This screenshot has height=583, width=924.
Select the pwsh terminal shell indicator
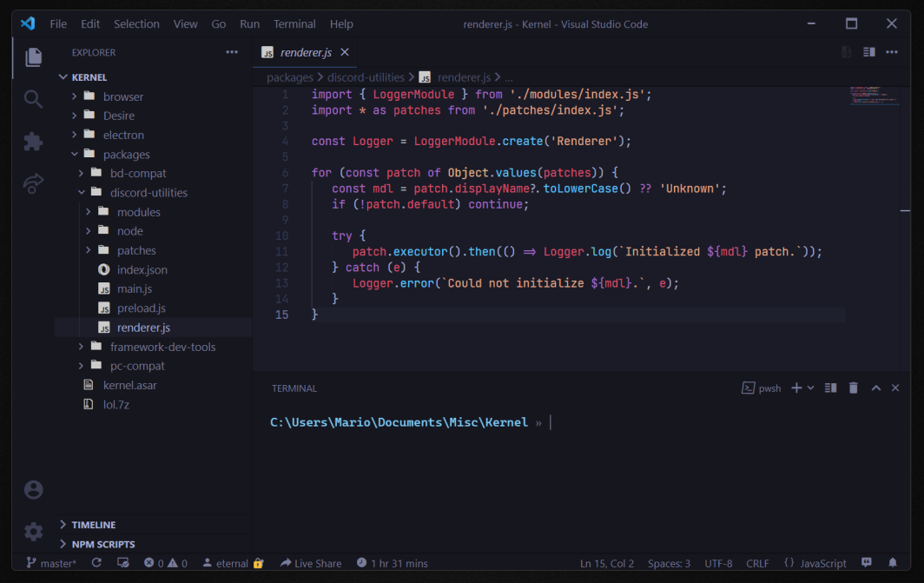coord(762,388)
